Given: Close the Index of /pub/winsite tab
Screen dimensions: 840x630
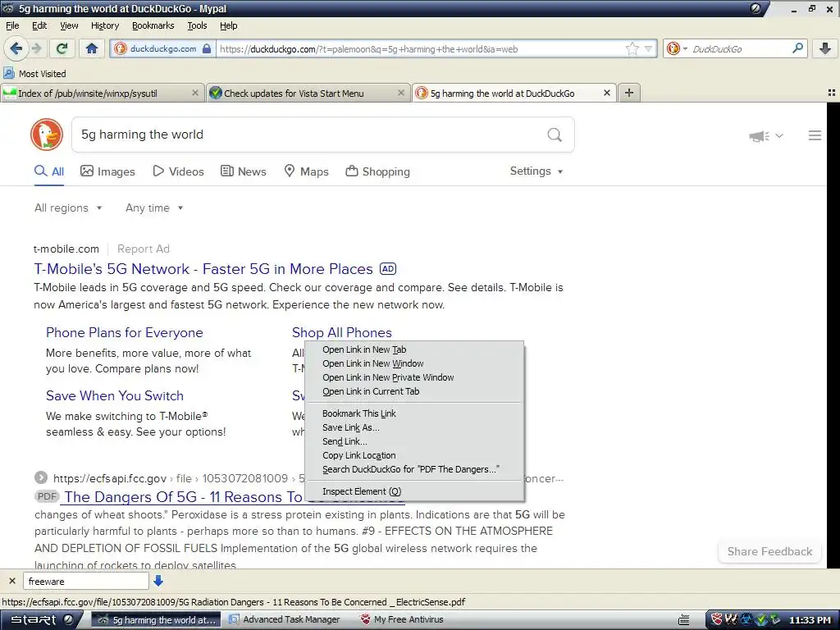Looking at the screenshot, I should pyautogui.click(x=195, y=93).
